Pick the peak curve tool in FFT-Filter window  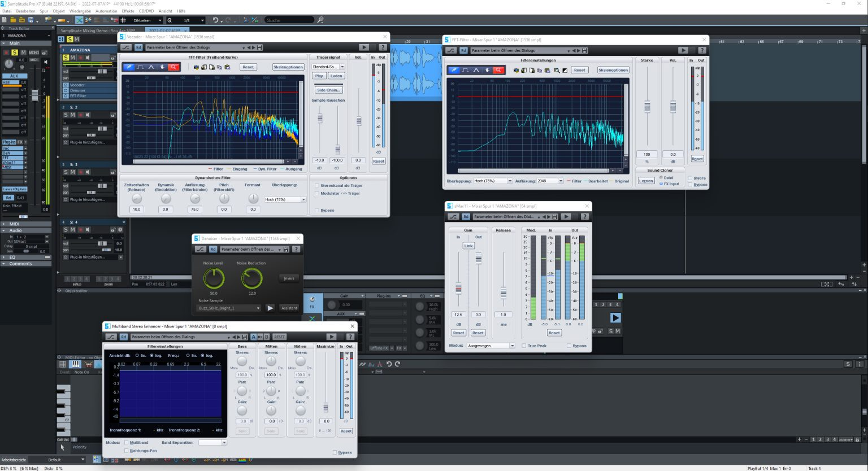[476, 70]
